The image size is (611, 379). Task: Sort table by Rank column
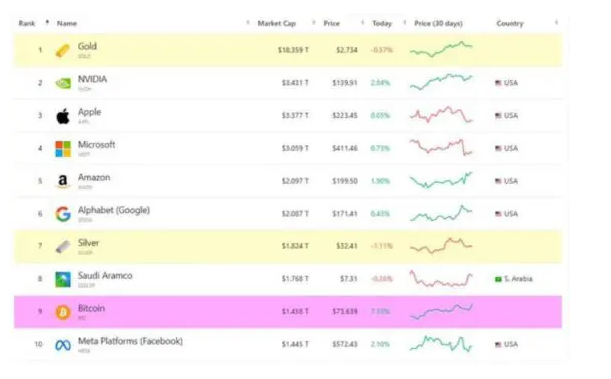(x=27, y=23)
